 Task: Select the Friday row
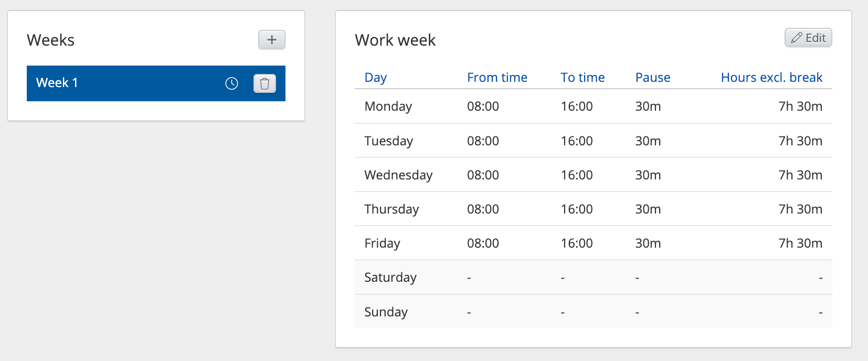[x=382, y=243]
